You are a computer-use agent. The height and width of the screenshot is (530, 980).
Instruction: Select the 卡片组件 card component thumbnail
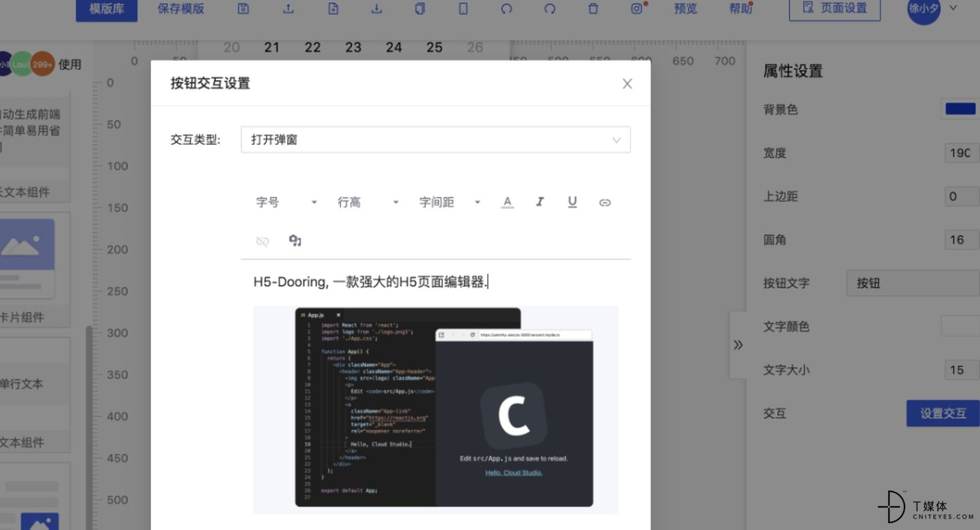(27, 259)
